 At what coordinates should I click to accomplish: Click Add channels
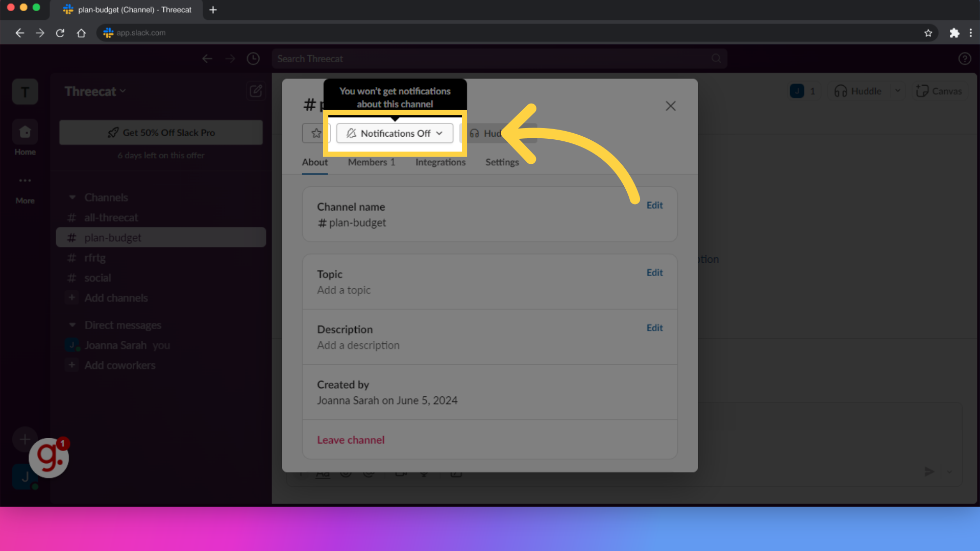click(161, 298)
